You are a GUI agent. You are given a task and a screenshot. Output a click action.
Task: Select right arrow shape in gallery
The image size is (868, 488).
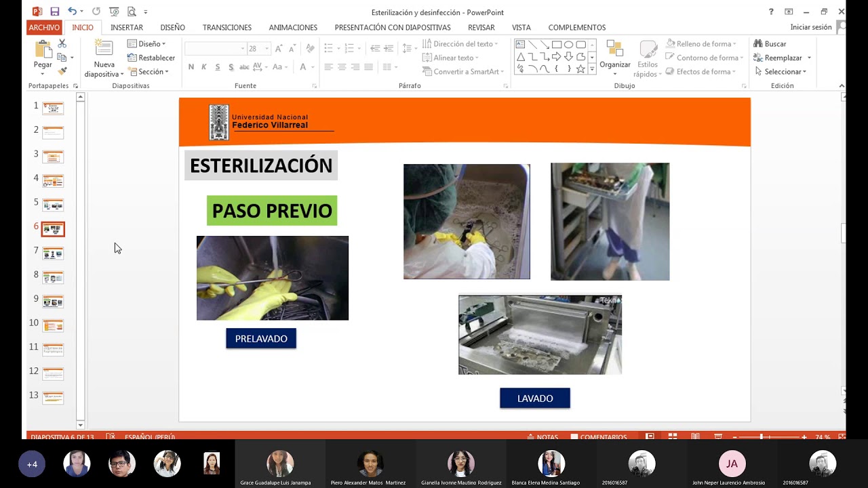(x=556, y=57)
